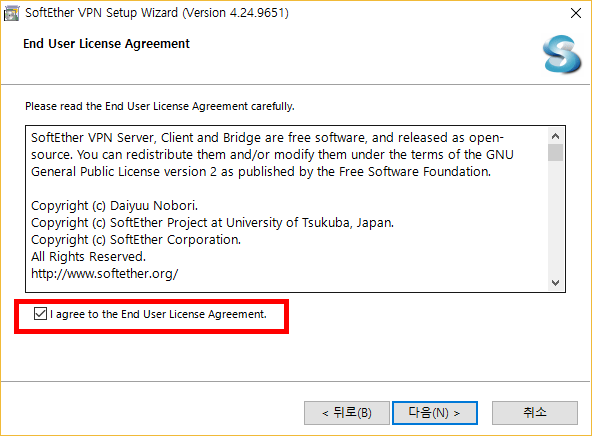Viewport: 592px width, 436px height.
Task: Click the 'Copyright (c) Daiyuu Nobori.' line
Action: click(114, 206)
